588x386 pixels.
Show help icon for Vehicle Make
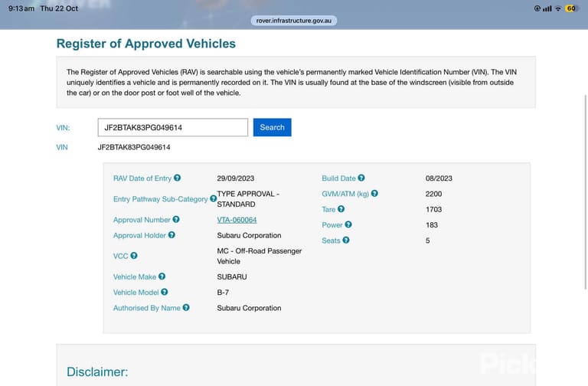[x=162, y=276]
